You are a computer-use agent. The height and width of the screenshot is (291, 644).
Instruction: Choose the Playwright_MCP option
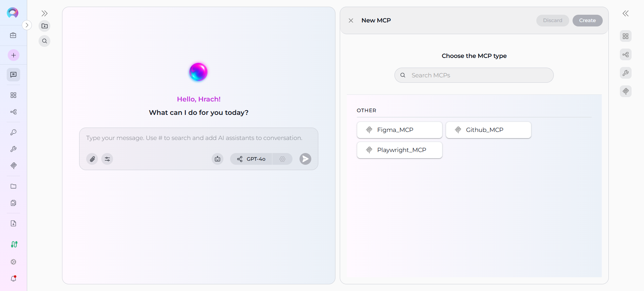tap(399, 150)
